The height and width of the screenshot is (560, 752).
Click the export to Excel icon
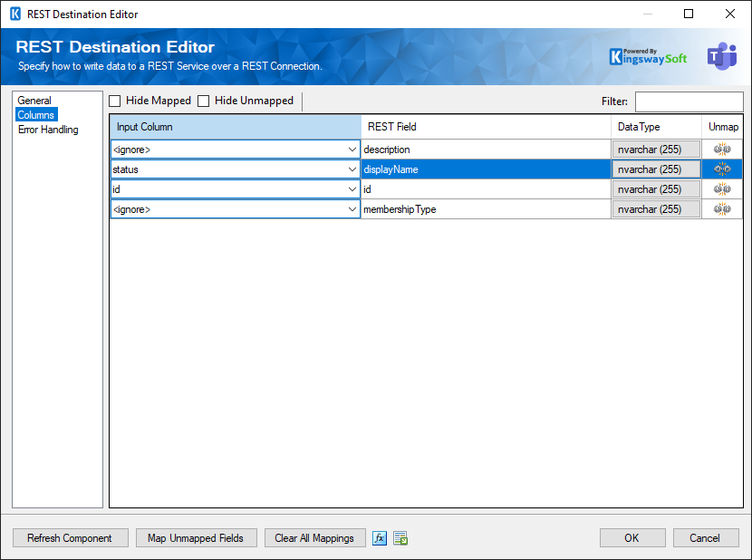pos(400,537)
